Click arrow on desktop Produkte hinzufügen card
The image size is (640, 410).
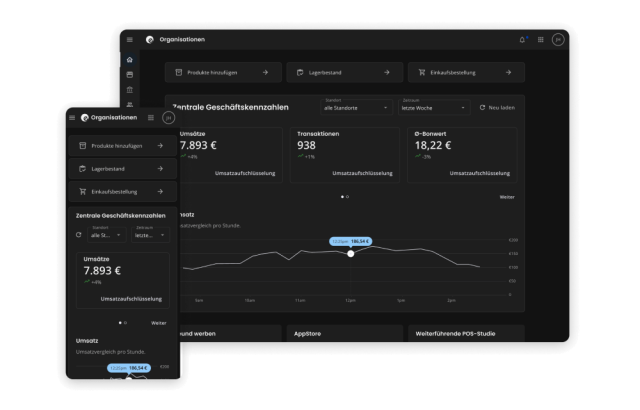pos(265,73)
